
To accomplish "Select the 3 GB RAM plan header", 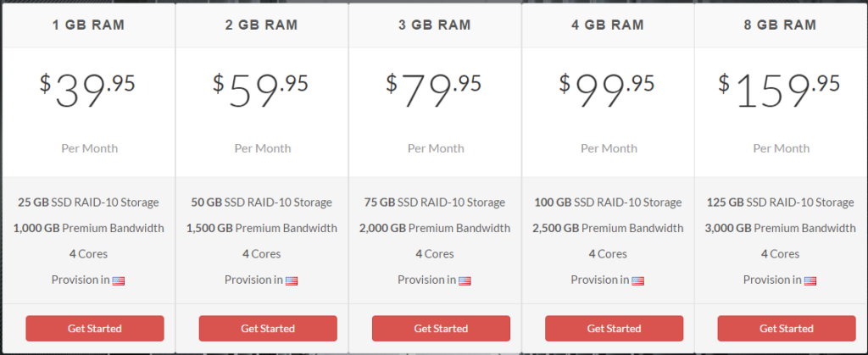I will click(435, 25).
